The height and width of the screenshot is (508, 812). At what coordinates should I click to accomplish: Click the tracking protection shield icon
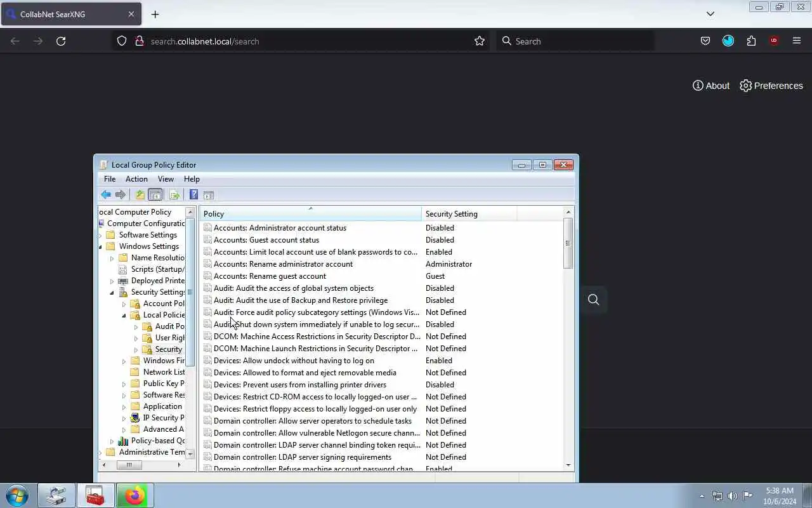tap(122, 41)
